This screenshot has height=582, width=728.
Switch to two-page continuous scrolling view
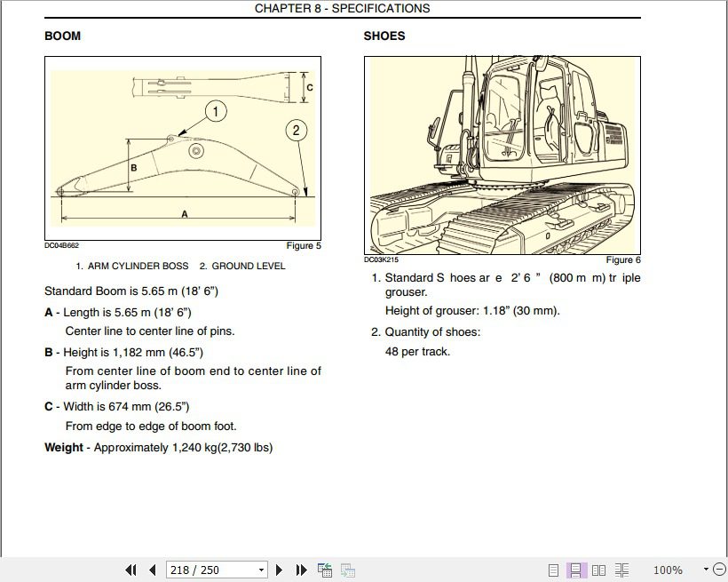tap(621, 570)
